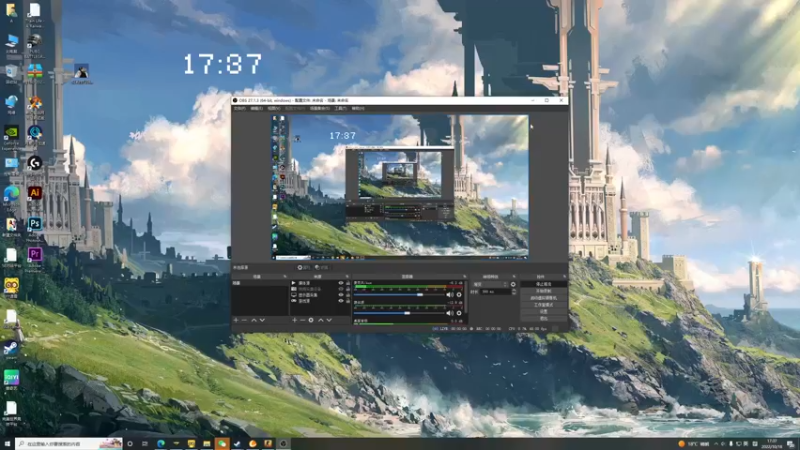Open Mic/Aux channel settings gear
Image resolution: width=800 pixels, height=450 pixels.
point(459,295)
